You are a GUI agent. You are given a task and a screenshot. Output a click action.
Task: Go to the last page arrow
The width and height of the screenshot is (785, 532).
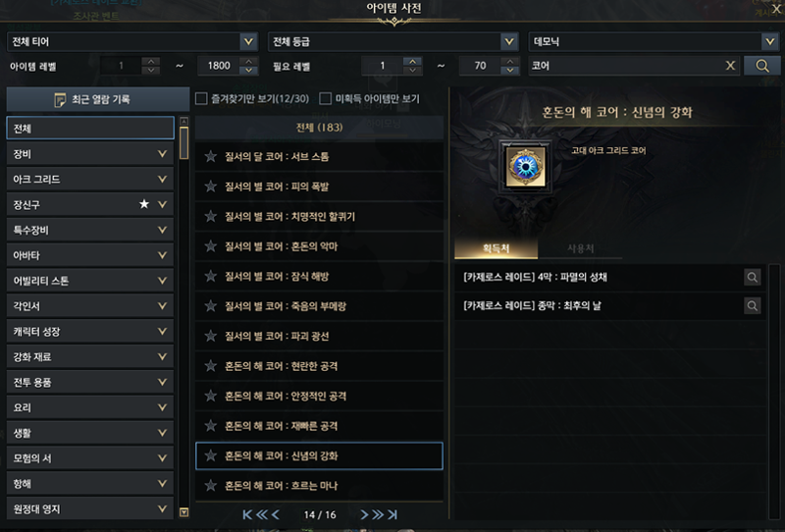tap(393, 514)
